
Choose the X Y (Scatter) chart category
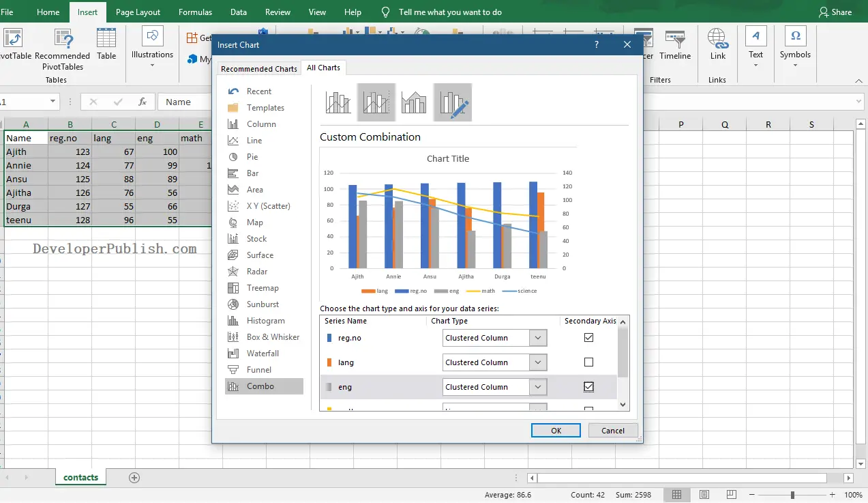click(264, 206)
